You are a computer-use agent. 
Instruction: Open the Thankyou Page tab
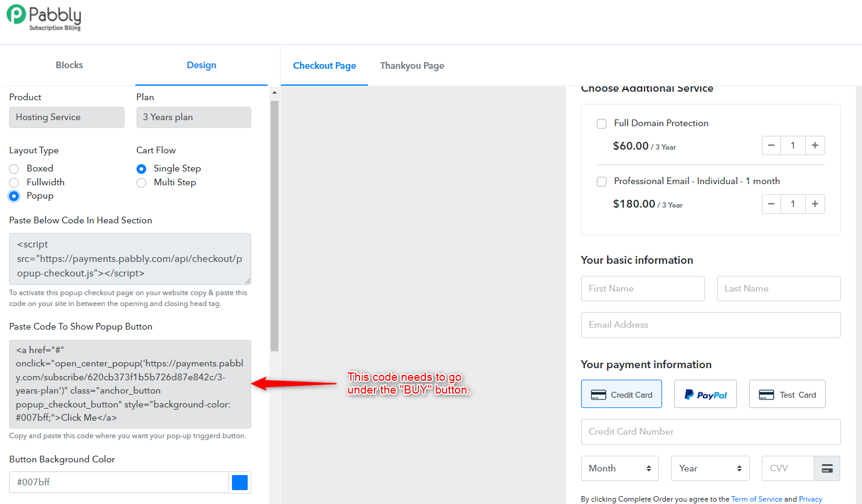(x=412, y=66)
